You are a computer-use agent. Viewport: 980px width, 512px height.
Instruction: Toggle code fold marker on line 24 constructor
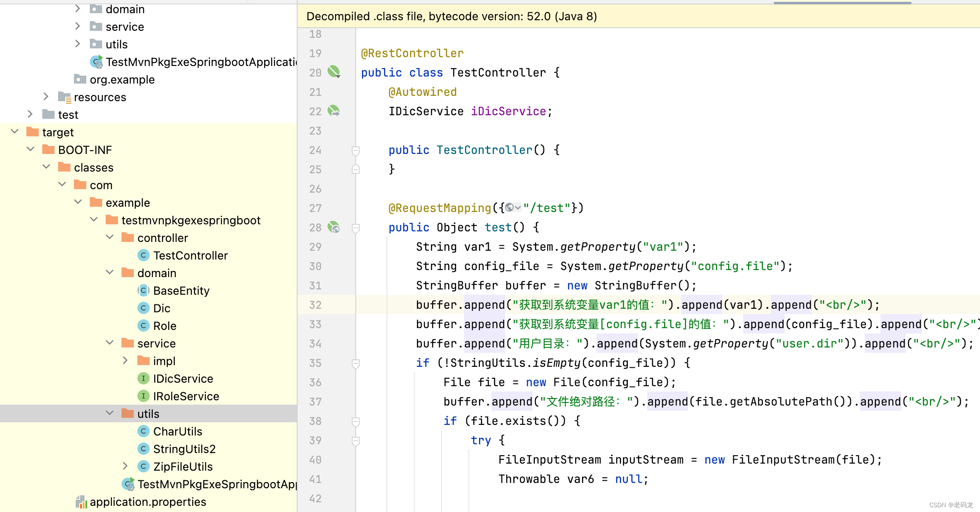(356, 150)
